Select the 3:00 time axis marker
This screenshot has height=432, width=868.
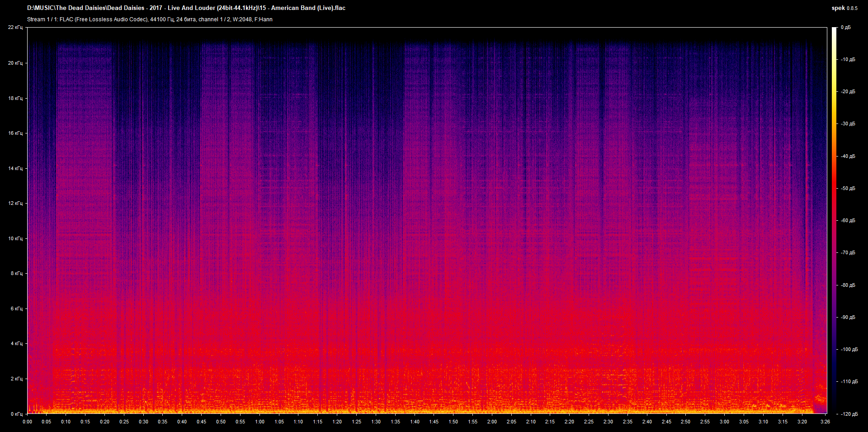[x=724, y=422]
